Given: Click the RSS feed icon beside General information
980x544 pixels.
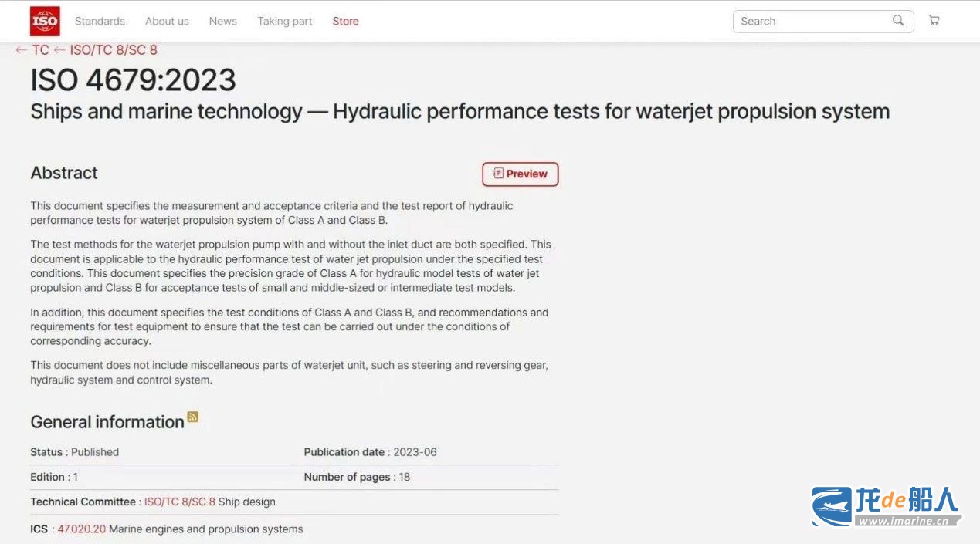Looking at the screenshot, I should coord(193,417).
